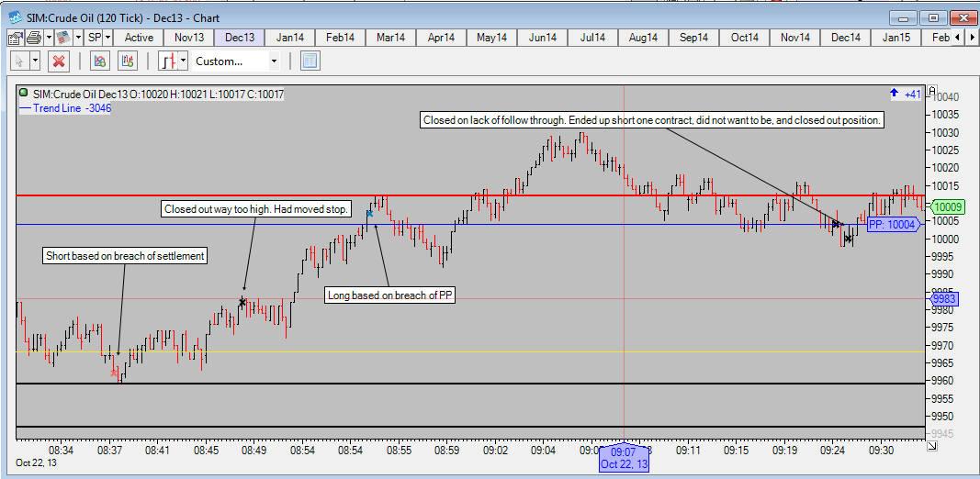
Task: Switch to the Jan14 contract tab
Action: tap(290, 38)
